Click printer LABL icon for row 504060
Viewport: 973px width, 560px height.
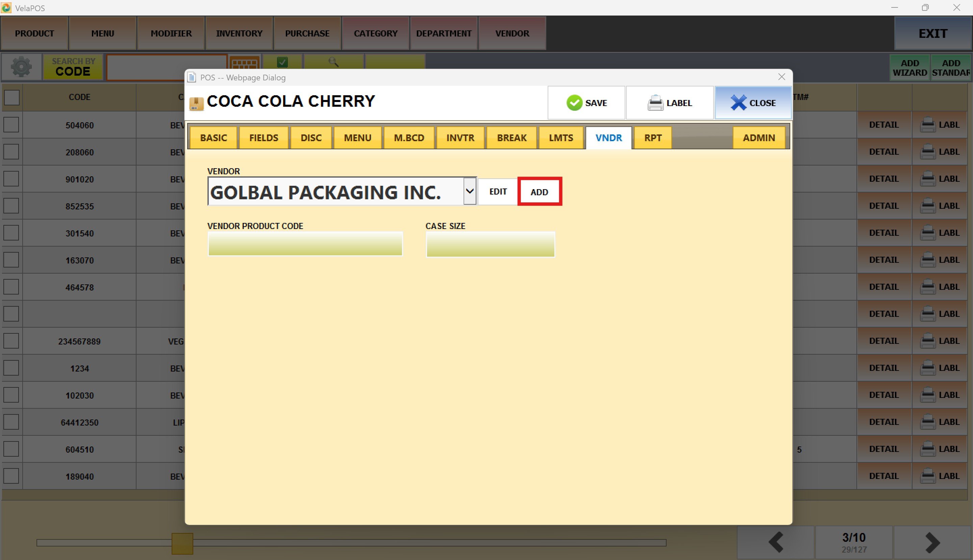(928, 125)
